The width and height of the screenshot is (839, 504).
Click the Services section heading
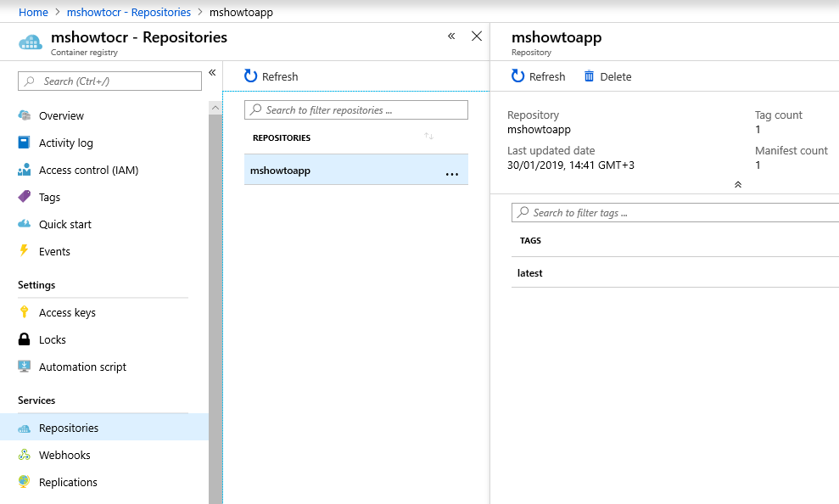coord(36,400)
